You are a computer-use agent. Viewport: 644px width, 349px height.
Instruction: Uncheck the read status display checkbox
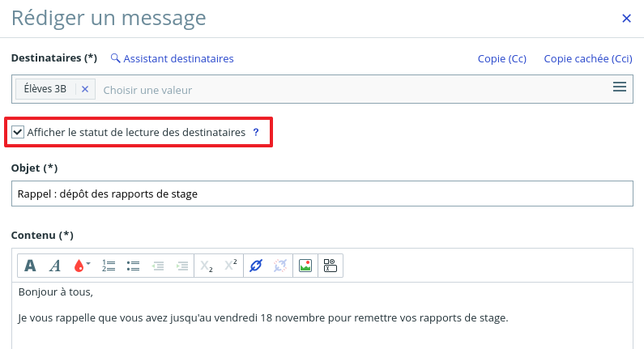pyautogui.click(x=18, y=132)
